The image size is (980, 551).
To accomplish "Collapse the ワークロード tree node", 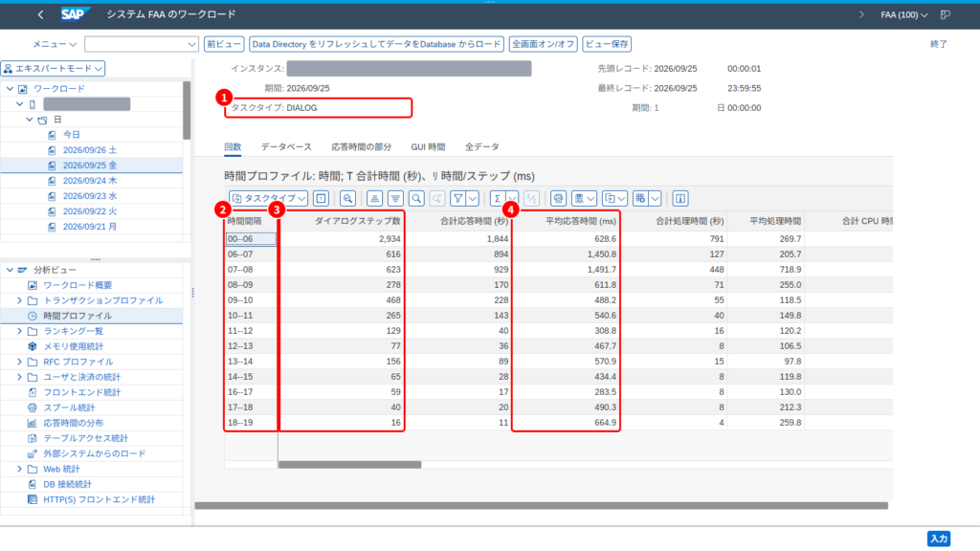I will tap(10, 89).
